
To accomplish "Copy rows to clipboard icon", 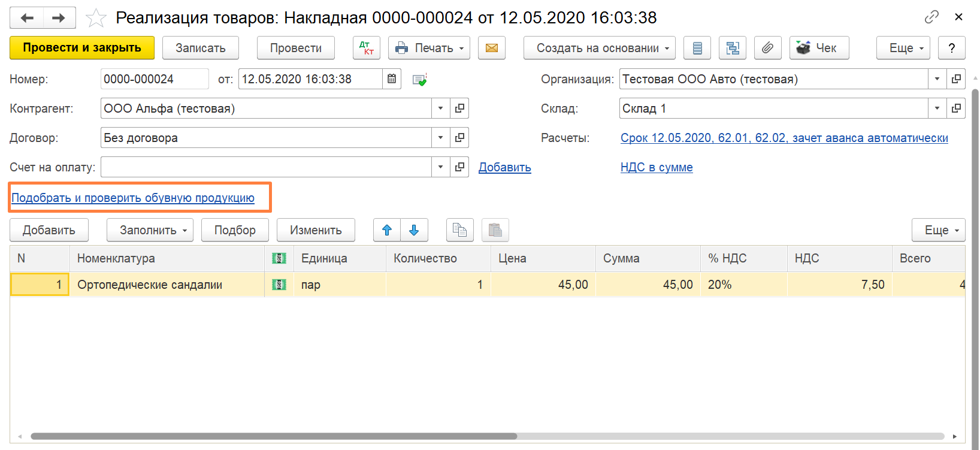I will [460, 230].
